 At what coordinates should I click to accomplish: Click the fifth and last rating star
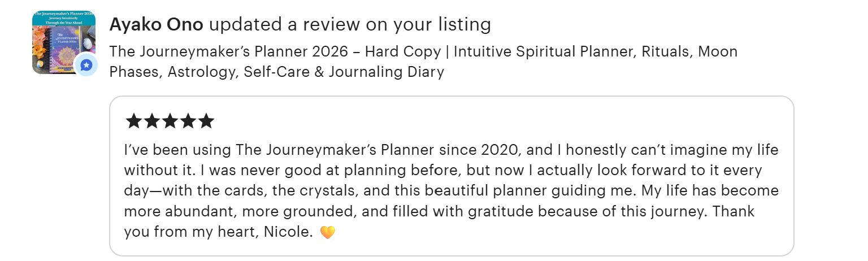(206, 121)
